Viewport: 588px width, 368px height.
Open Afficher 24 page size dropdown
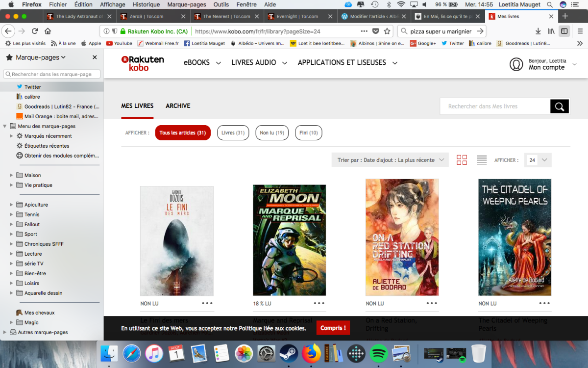tap(538, 160)
